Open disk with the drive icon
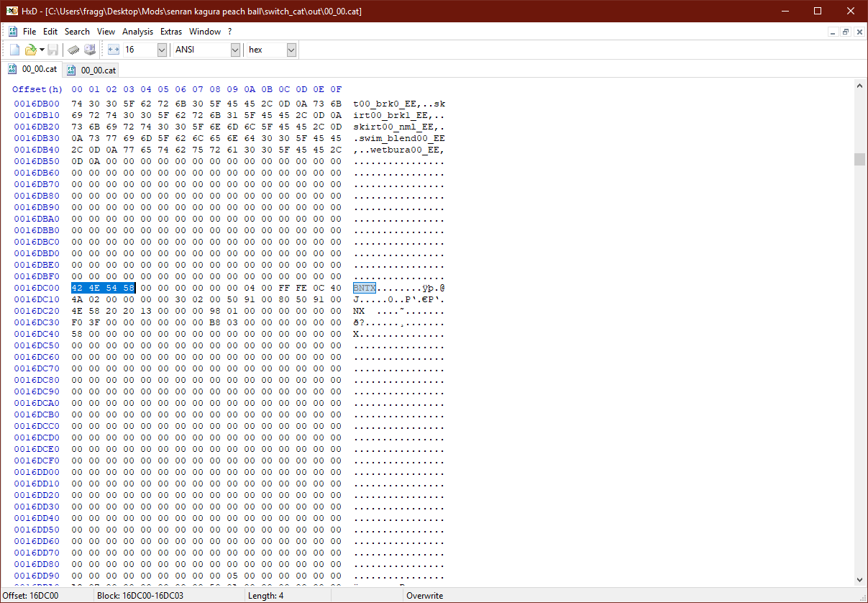 [x=90, y=50]
